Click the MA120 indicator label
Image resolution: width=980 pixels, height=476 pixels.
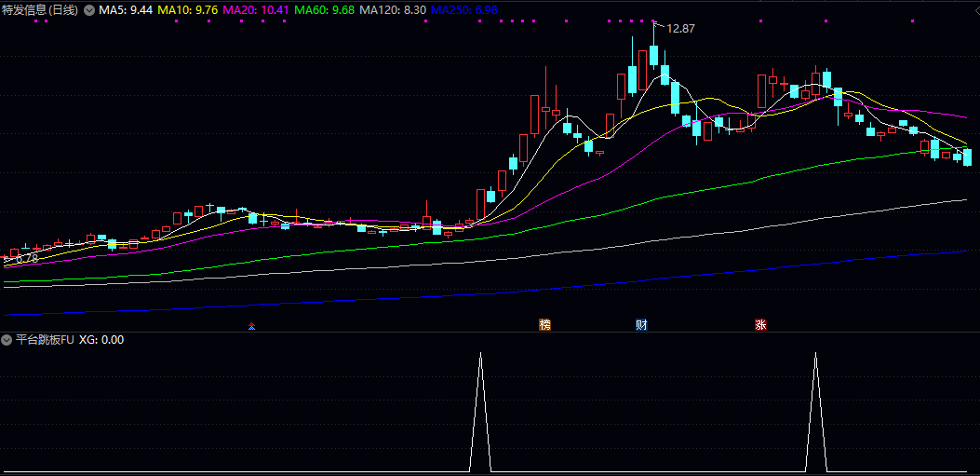(393, 9)
